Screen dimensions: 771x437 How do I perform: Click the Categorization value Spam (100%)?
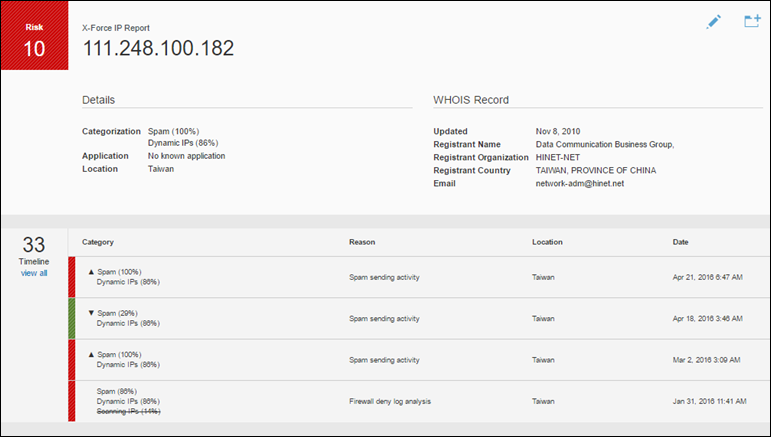click(x=174, y=131)
